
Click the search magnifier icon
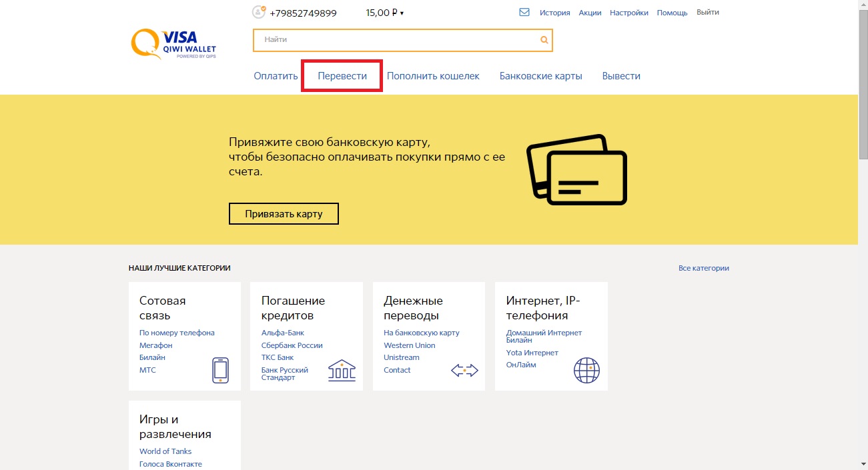pos(544,40)
